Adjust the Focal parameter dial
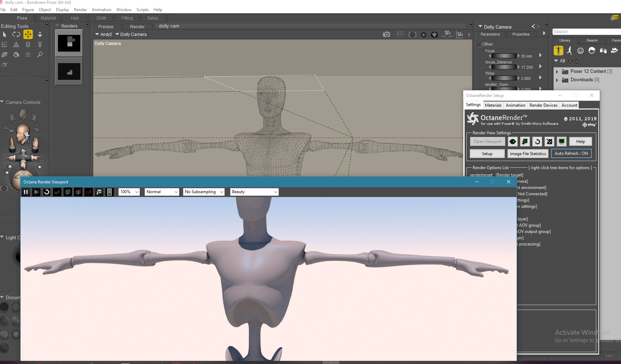621x364 pixels. click(x=504, y=56)
